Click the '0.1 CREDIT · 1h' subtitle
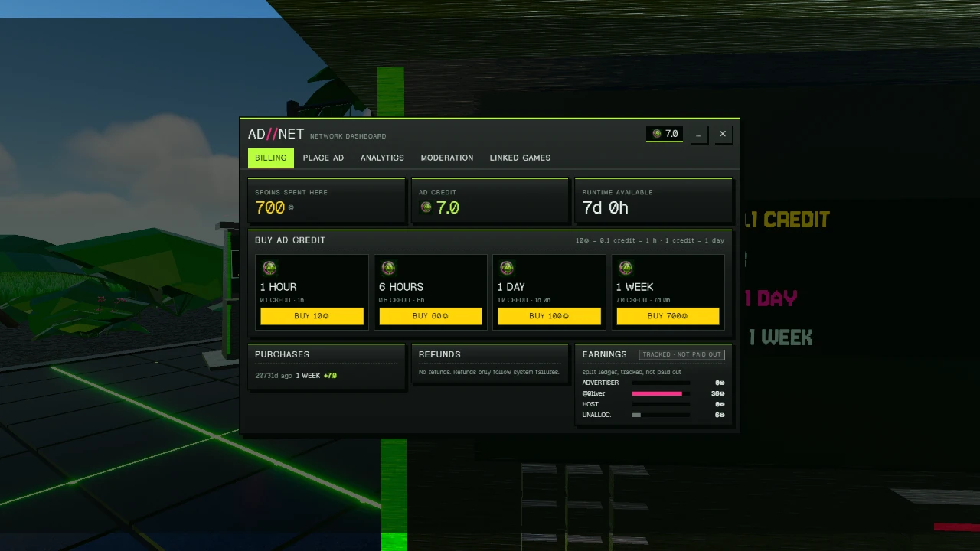Screen dimensions: 980x551 coord(282,300)
